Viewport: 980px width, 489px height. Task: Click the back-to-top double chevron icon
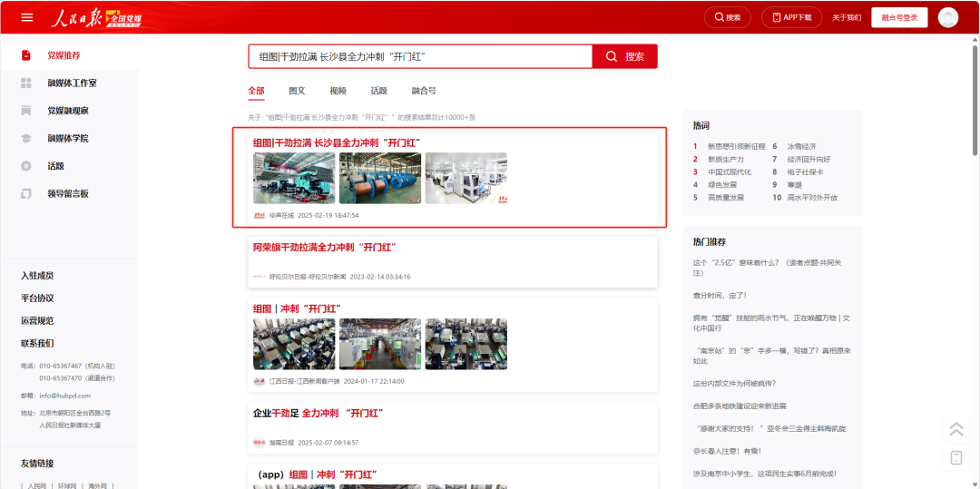(x=955, y=429)
